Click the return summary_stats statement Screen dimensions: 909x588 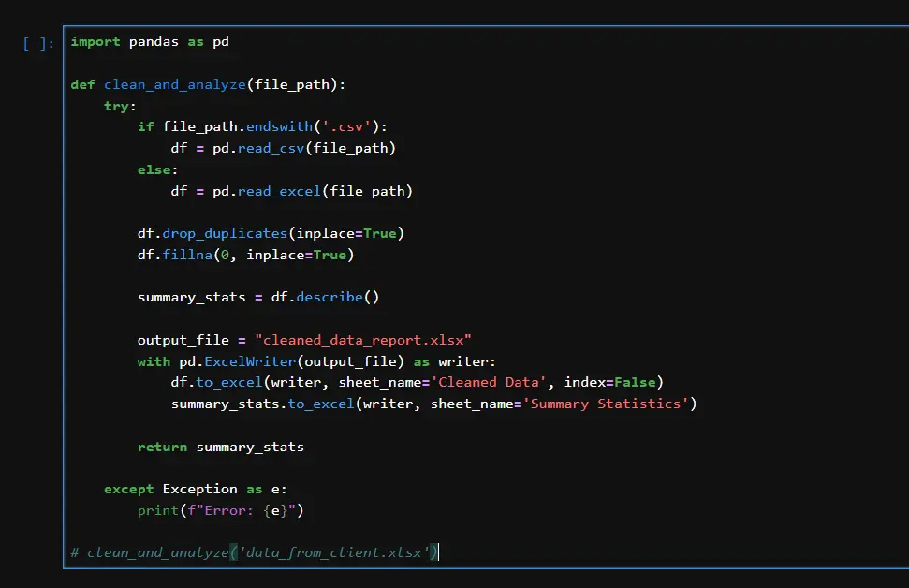coord(222,446)
